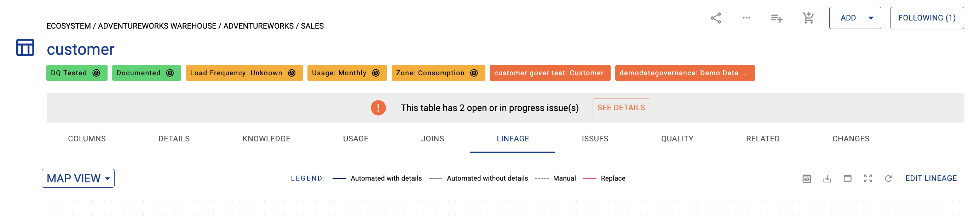Click the green DQ Tested tag
The image size is (980, 217).
point(76,73)
